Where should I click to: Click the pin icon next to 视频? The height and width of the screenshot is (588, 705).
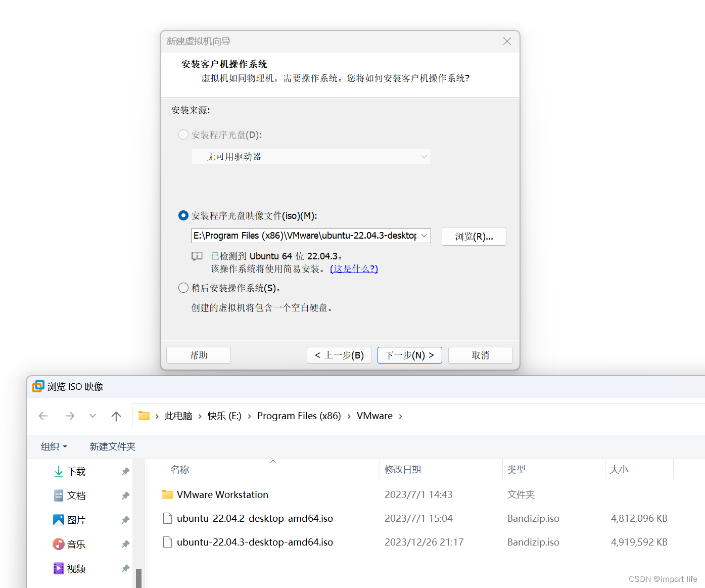125,568
